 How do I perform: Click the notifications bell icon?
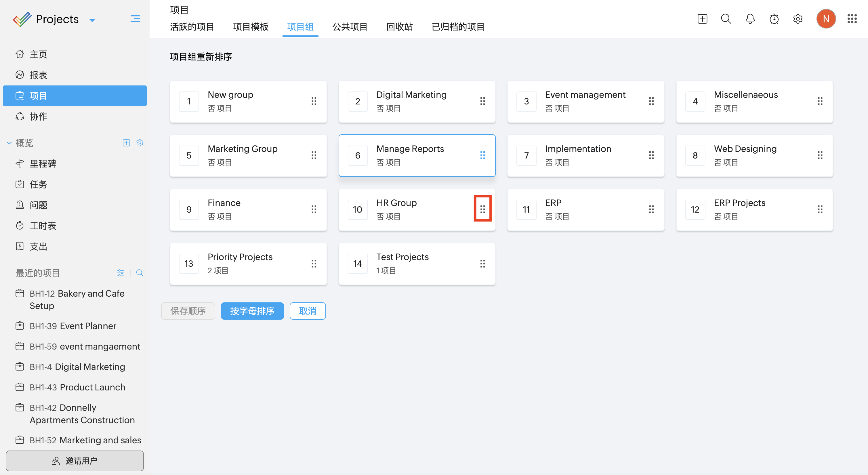(x=750, y=19)
